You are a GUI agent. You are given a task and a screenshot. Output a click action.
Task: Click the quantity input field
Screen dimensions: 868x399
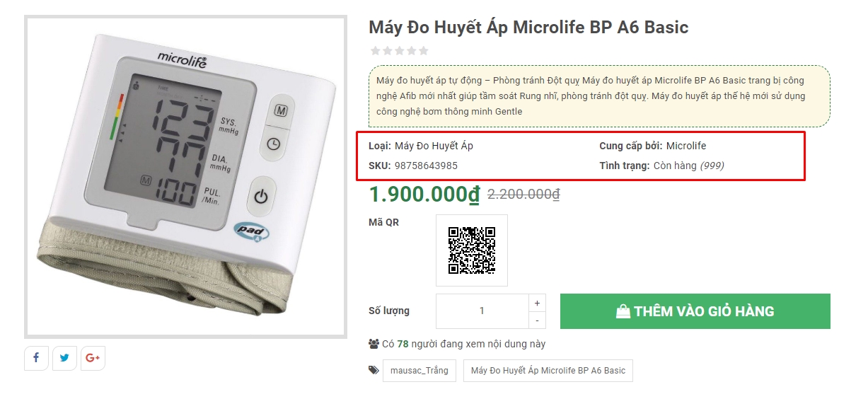(x=482, y=311)
